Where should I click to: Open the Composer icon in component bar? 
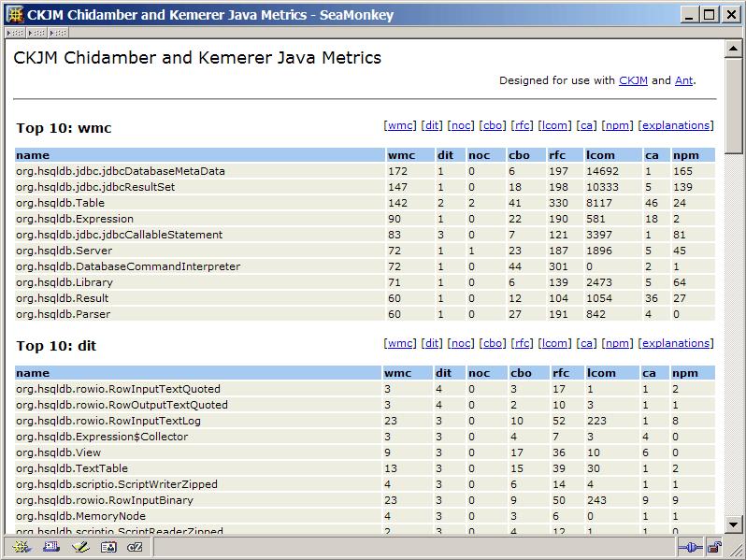click(x=80, y=547)
